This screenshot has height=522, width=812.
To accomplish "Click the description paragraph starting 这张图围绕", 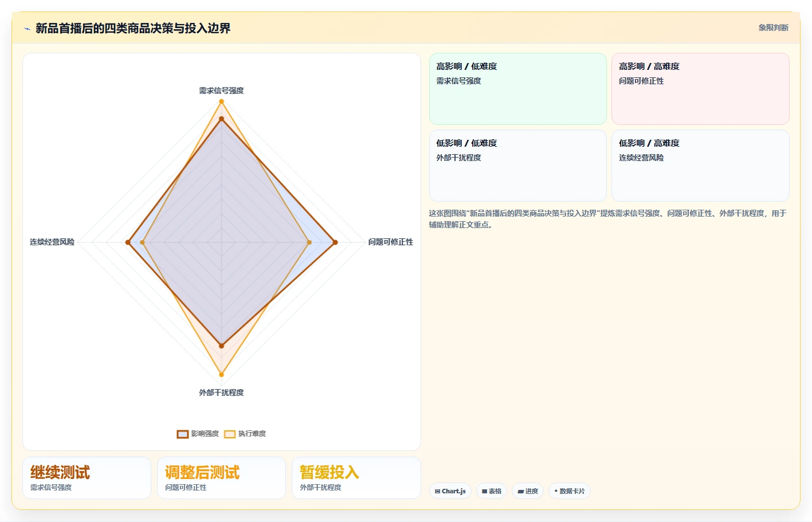I will (x=607, y=219).
